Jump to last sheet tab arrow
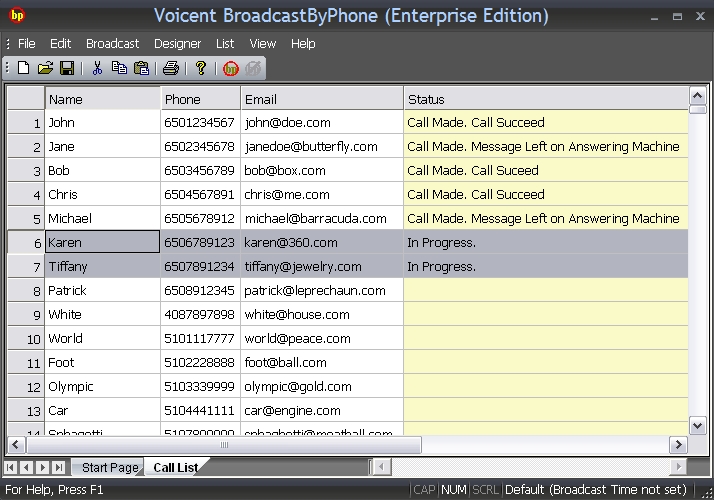Screen dimensions: 714x500 (58, 467)
